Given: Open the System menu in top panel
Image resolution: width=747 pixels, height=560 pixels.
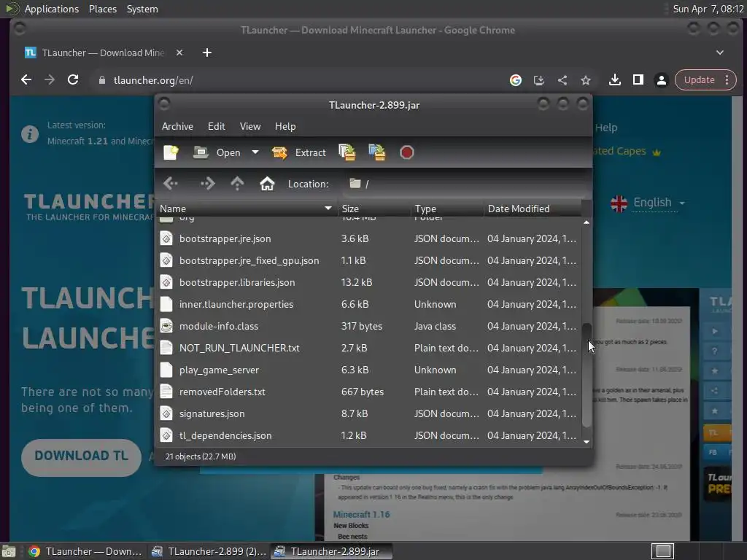Looking at the screenshot, I should pos(142,9).
